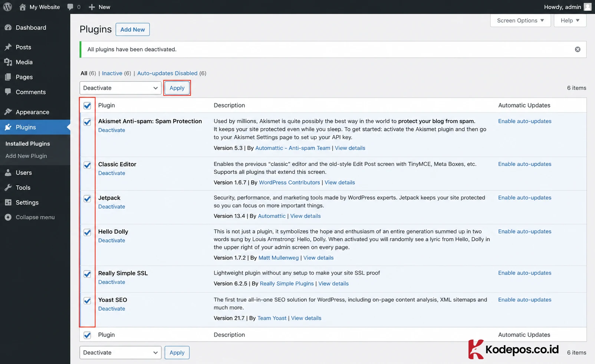Image resolution: width=595 pixels, height=364 pixels.
Task: Click the Add New button beside Plugins title
Action: point(132,29)
